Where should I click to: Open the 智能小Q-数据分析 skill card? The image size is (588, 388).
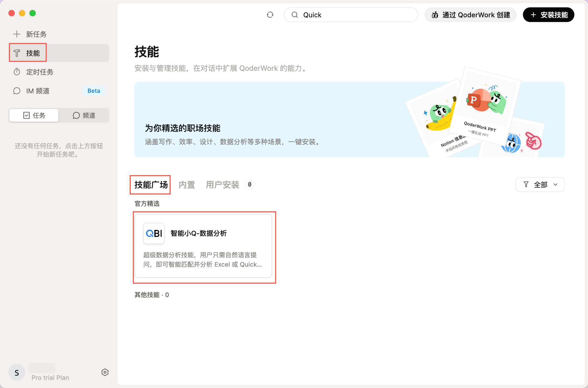(203, 246)
